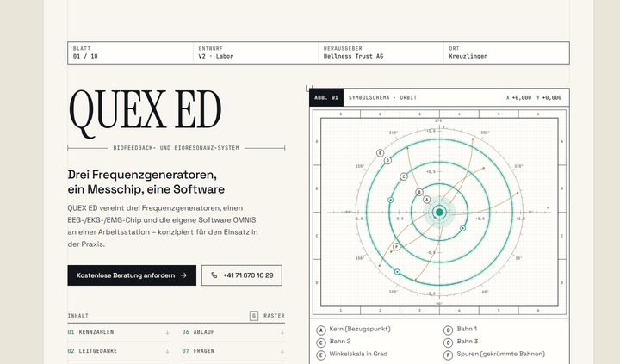Jump to section 01 Kennzahlen

tap(119, 332)
